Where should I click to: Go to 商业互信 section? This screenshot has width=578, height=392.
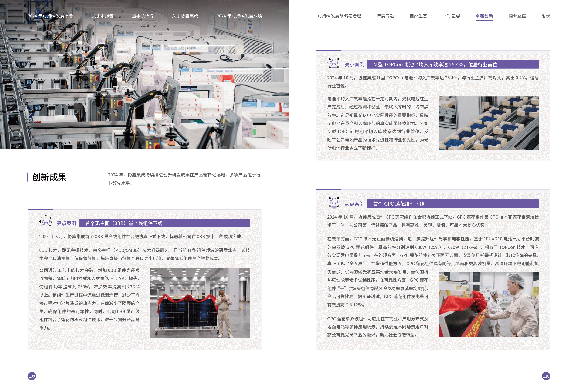pos(517,16)
